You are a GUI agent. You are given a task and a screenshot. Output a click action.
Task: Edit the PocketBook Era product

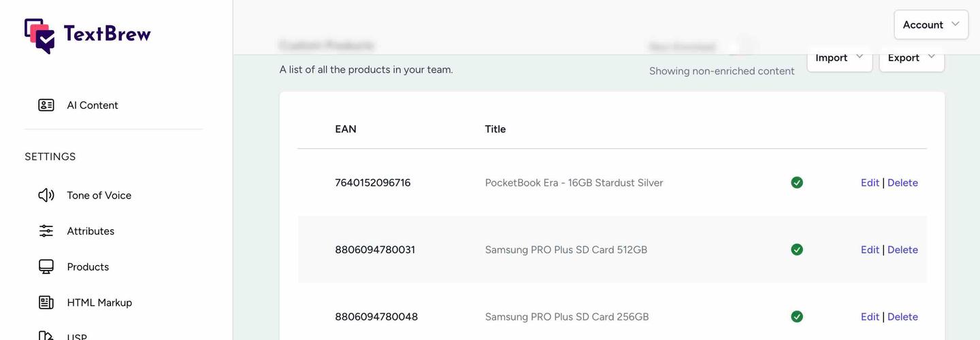pos(870,183)
